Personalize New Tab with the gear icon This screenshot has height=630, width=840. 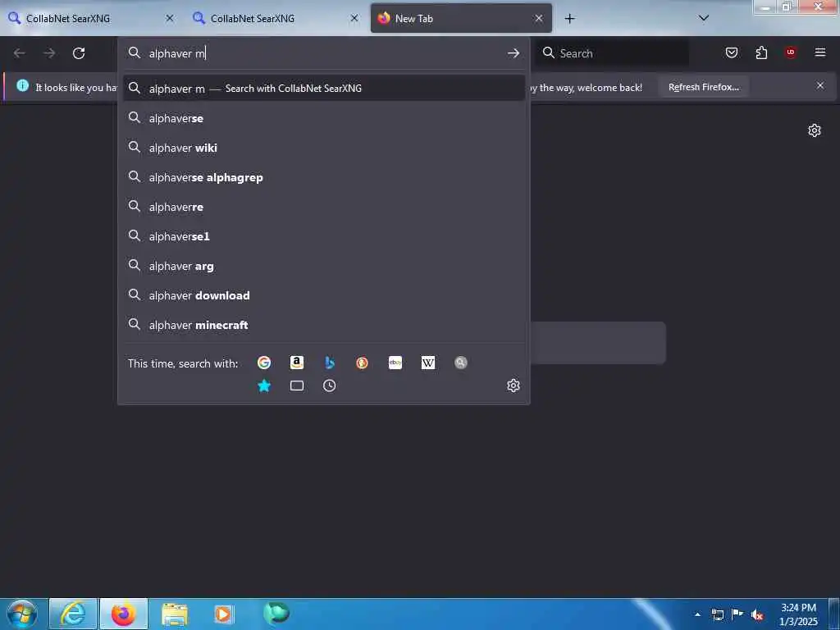[815, 130]
